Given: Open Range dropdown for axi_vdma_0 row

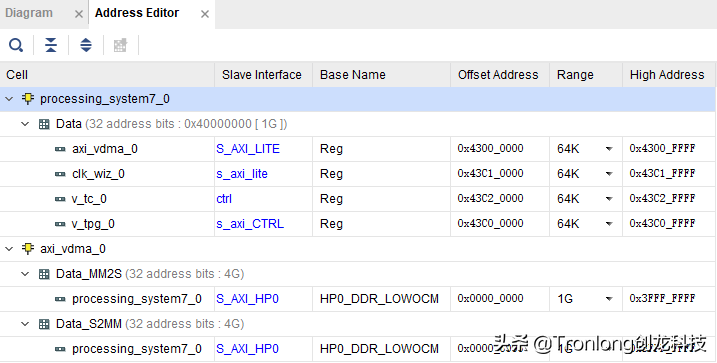Looking at the screenshot, I should coord(609,149).
